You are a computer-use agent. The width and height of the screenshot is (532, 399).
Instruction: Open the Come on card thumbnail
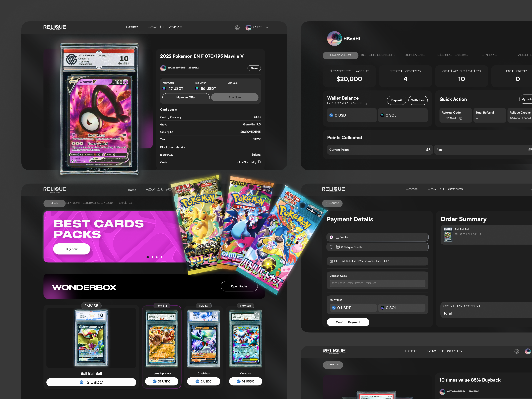tap(245, 339)
